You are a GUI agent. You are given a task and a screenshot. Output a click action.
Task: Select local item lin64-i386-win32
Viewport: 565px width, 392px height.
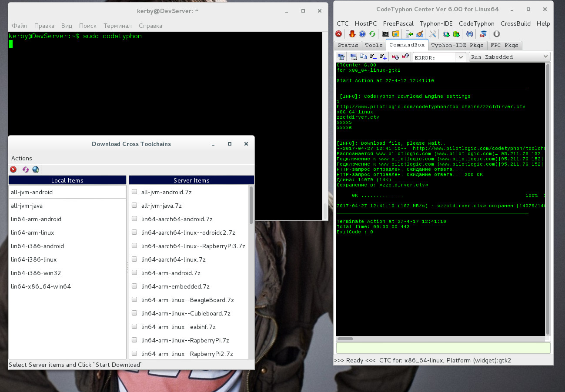tap(67, 273)
